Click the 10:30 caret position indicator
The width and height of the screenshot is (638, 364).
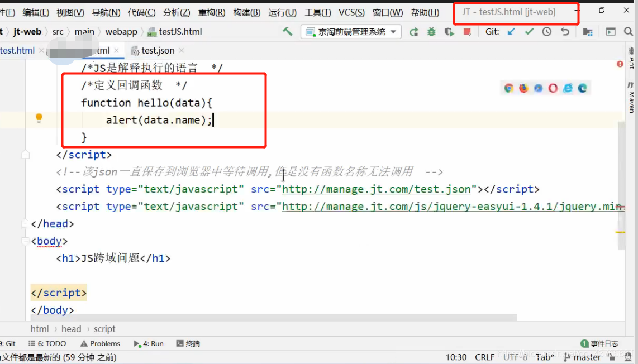[456, 357]
